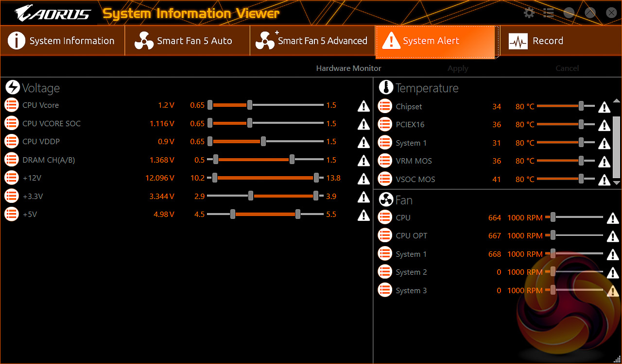
Task: Click the list icon beside VSOC MOS
Action: 385,180
